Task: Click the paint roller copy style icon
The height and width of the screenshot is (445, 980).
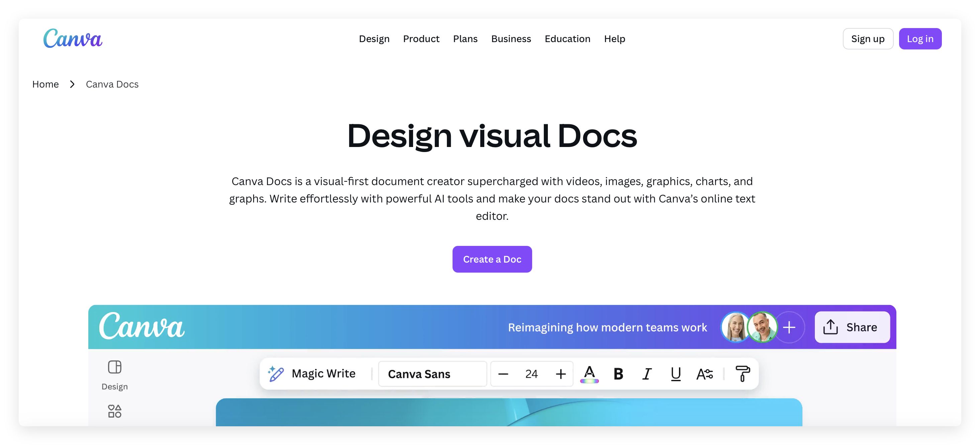Action: click(x=742, y=374)
